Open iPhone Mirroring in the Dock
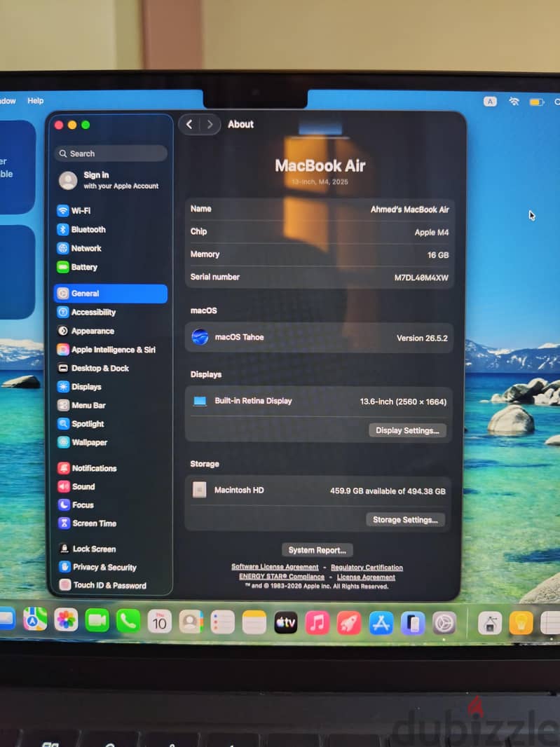Viewport: 560px width, 747px height. pyautogui.click(x=413, y=624)
